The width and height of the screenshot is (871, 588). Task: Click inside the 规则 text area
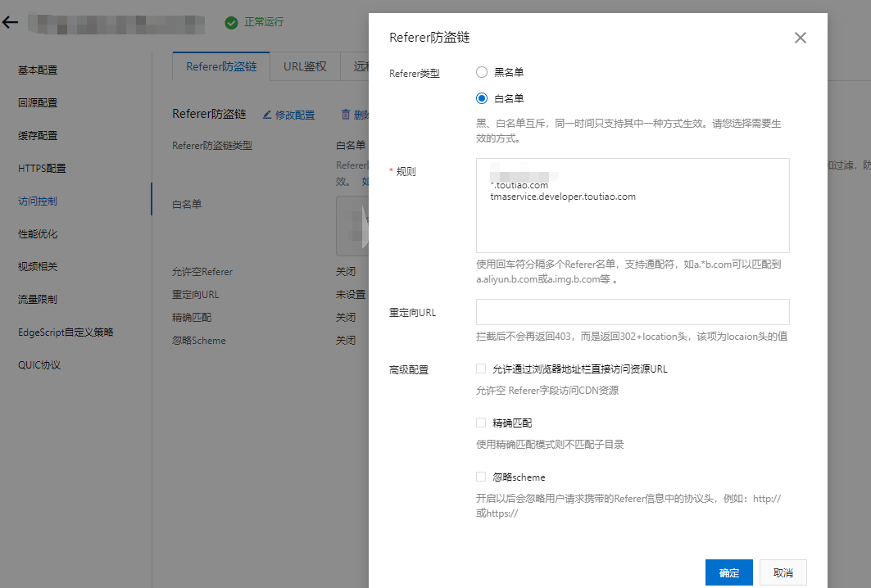coord(633,221)
